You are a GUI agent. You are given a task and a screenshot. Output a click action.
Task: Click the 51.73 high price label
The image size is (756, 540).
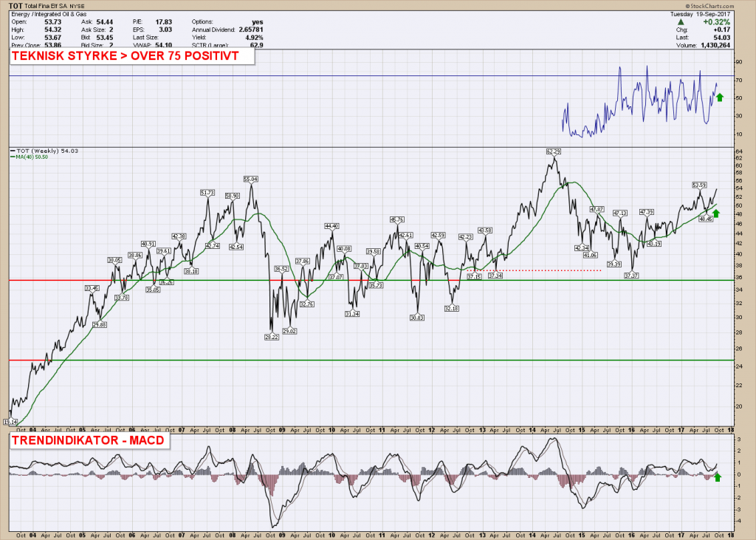click(x=207, y=193)
